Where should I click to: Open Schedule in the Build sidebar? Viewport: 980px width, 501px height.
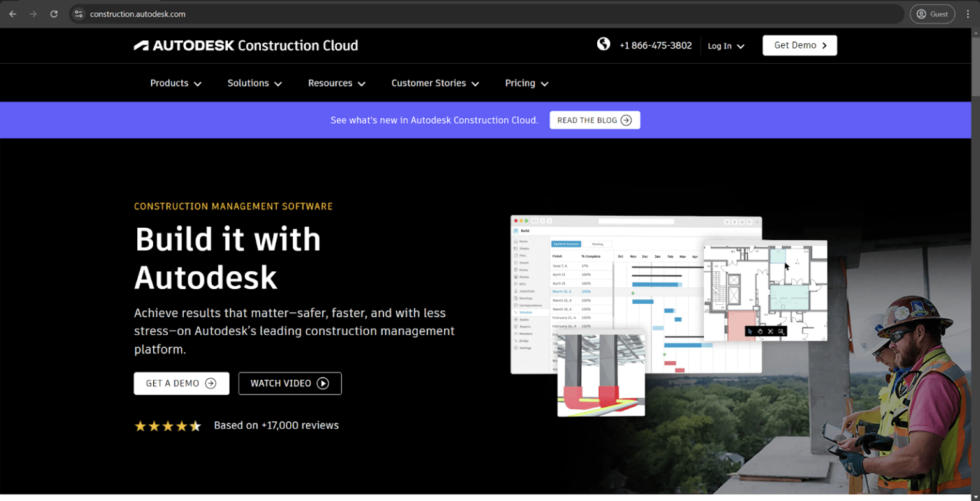(525, 312)
